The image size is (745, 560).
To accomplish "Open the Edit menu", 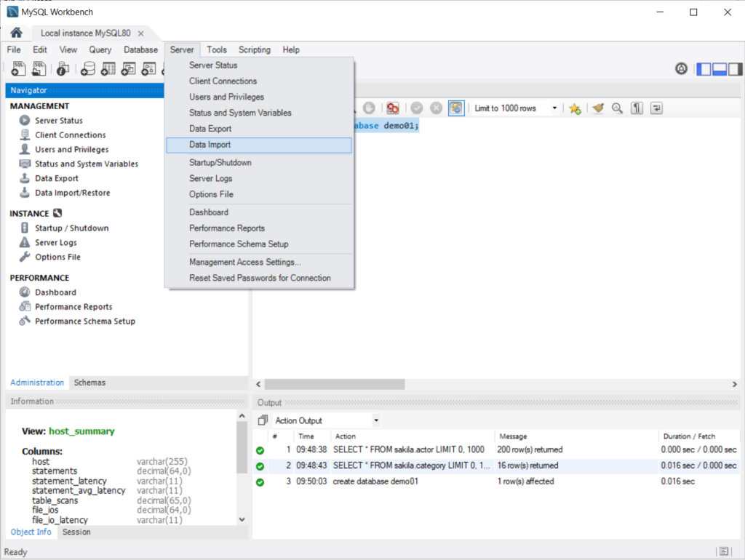I will click(40, 50).
